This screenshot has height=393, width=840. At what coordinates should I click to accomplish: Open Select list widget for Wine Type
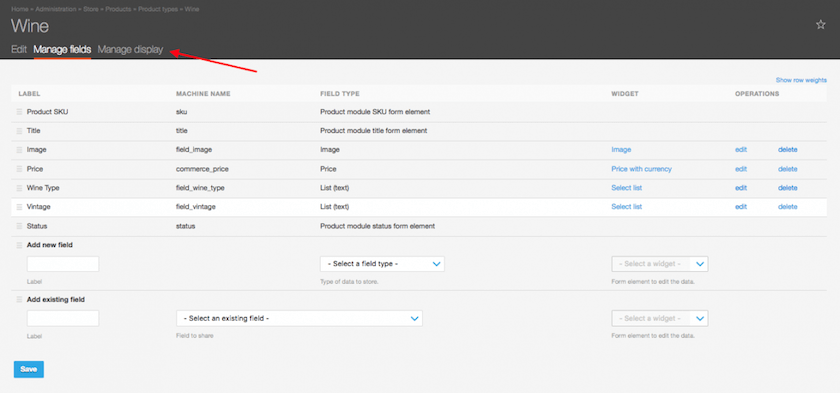pos(626,188)
